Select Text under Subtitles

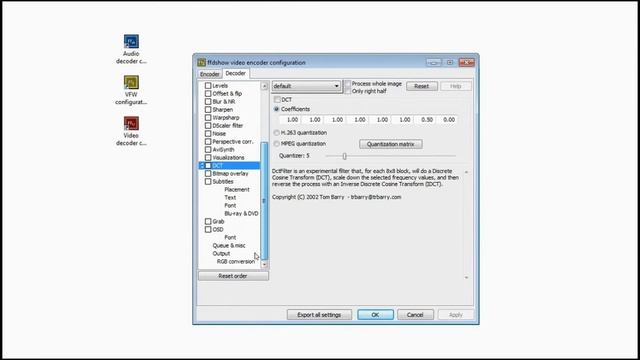coord(230,198)
